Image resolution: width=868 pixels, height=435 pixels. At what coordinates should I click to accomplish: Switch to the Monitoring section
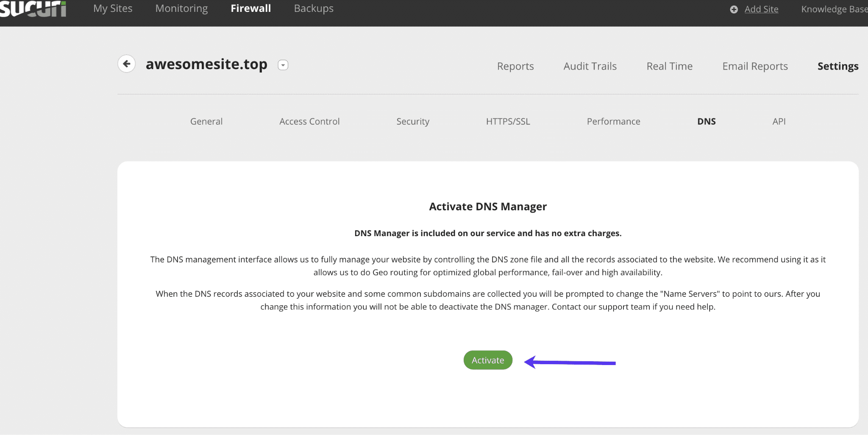[181, 8]
